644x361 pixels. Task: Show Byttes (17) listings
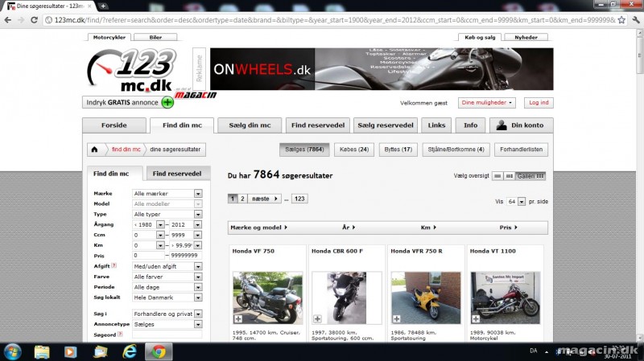[x=398, y=150]
